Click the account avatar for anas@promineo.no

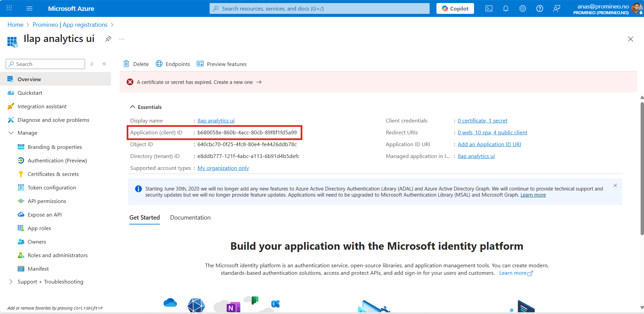point(637,8)
